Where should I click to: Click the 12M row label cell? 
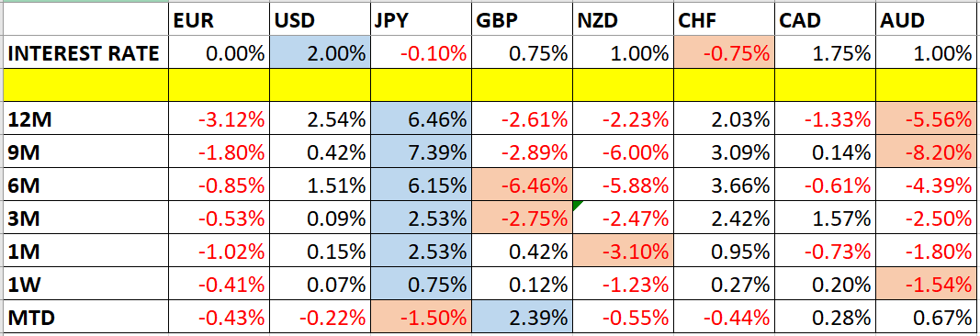coord(84,118)
